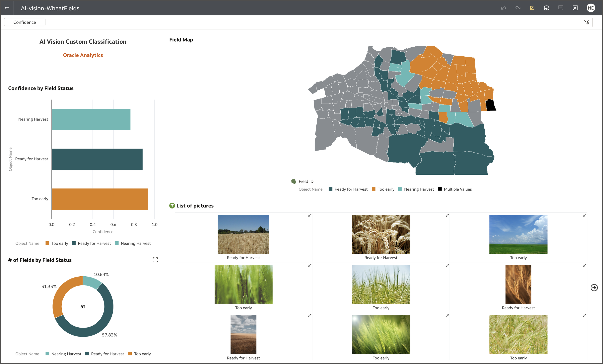Open the filter bar settings icon
Viewport: 603px width, 364px height.
click(586, 22)
